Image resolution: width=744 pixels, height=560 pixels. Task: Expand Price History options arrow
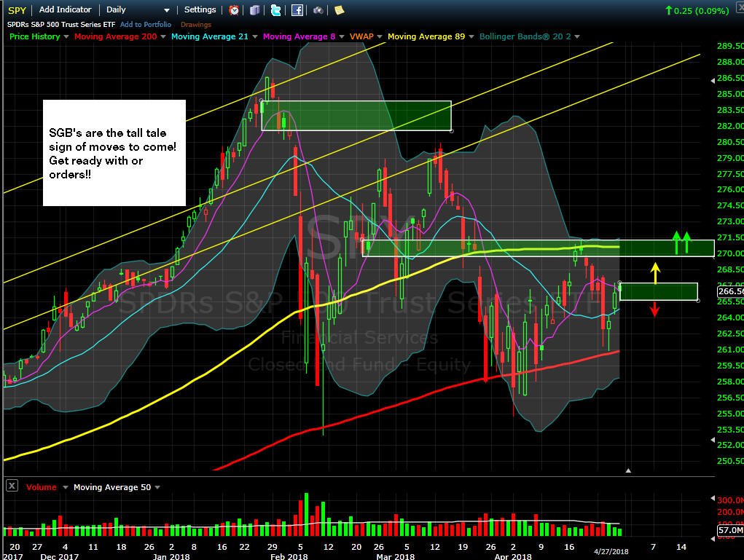(66, 36)
